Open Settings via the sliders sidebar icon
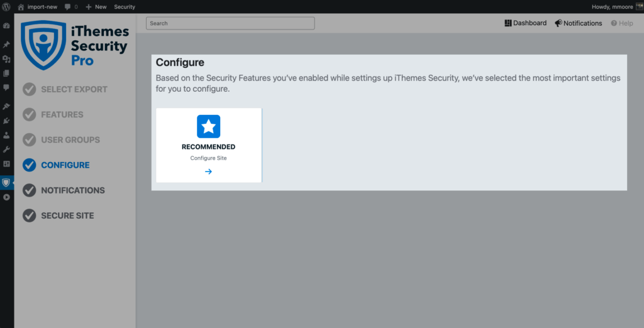The image size is (644, 328). coord(6,163)
